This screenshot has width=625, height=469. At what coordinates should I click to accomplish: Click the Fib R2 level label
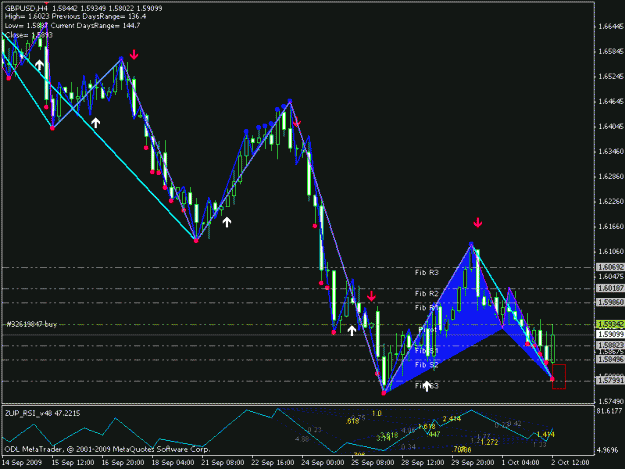point(426,294)
